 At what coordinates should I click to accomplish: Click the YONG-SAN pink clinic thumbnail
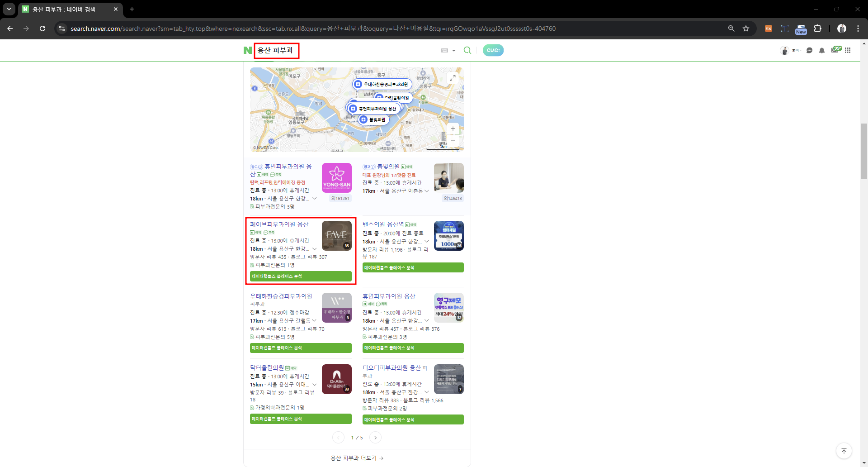pyautogui.click(x=337, y=178)
